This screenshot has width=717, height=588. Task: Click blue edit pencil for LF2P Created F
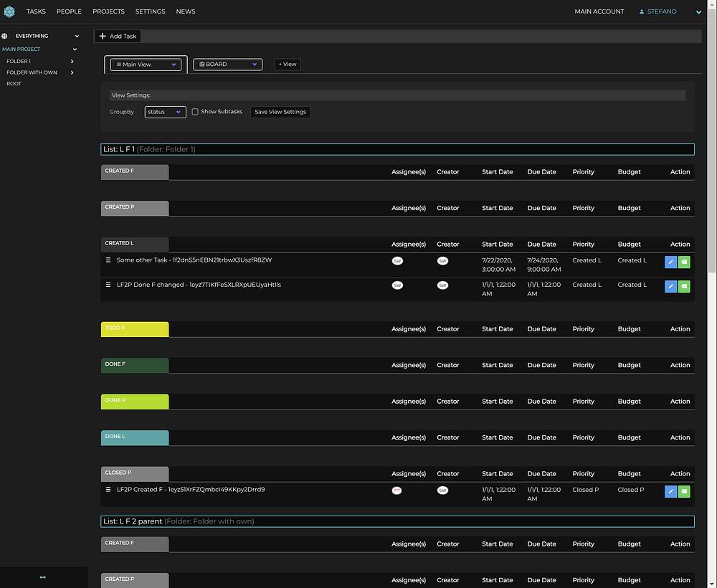click(x=670, y=491)
